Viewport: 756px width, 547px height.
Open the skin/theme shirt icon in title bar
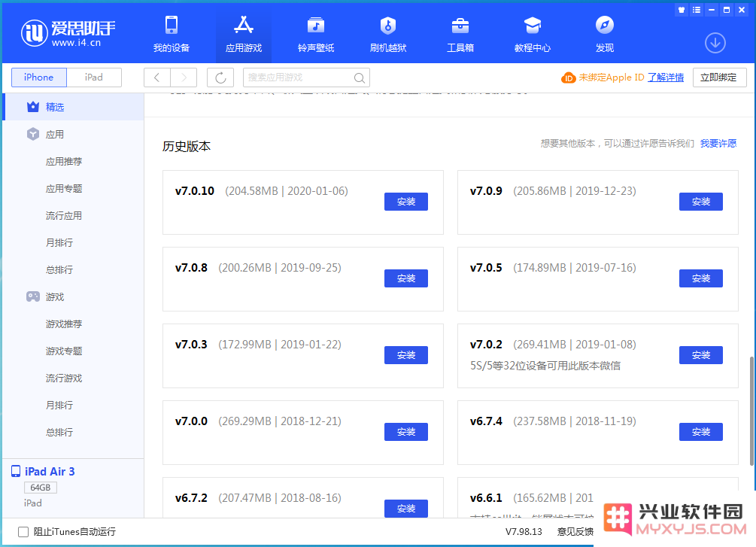point(682,10)
